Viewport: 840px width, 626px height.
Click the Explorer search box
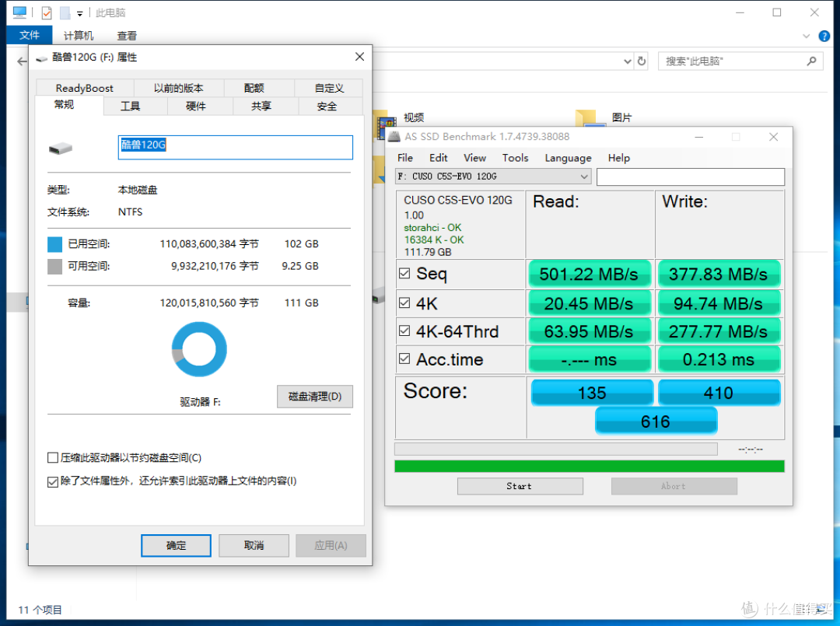(740, 61)
